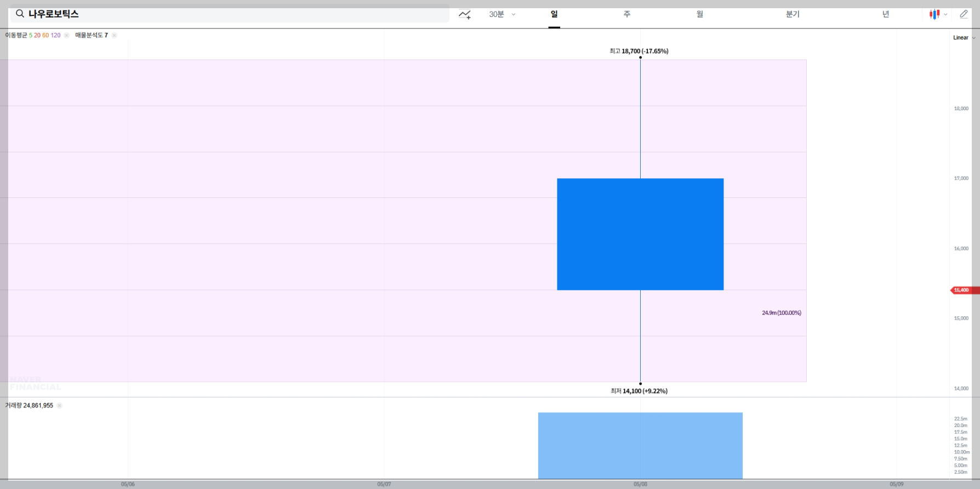Open 매물분석도 7 indicator settings label
The width and height of the screenshot is (980, 489).
point(92,35)
